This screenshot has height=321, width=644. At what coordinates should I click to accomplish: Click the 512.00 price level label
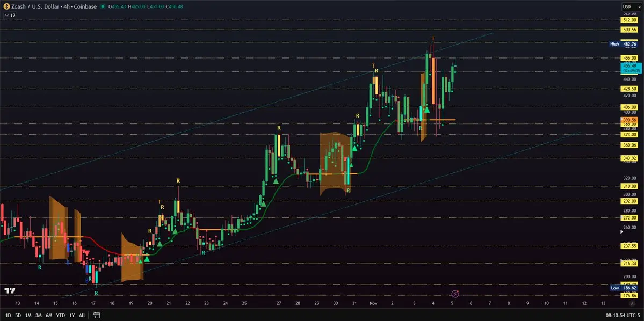[x=629, y=20]
